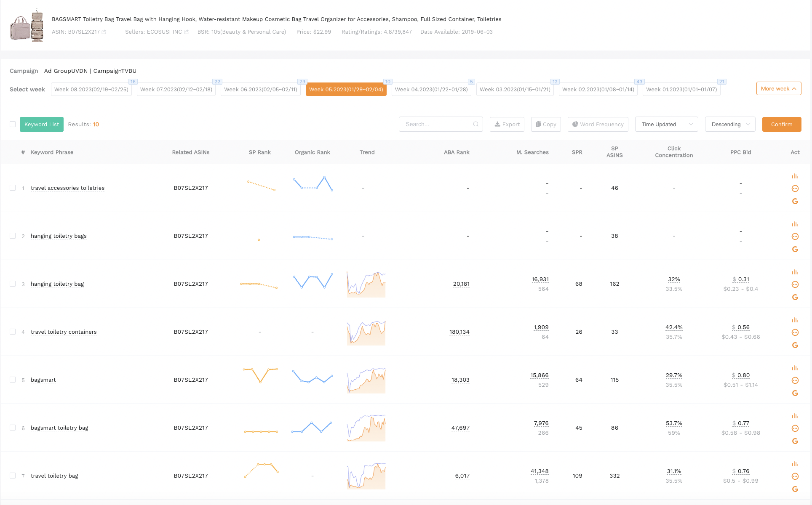Click magnifier icon in the search box

[475, 124]
